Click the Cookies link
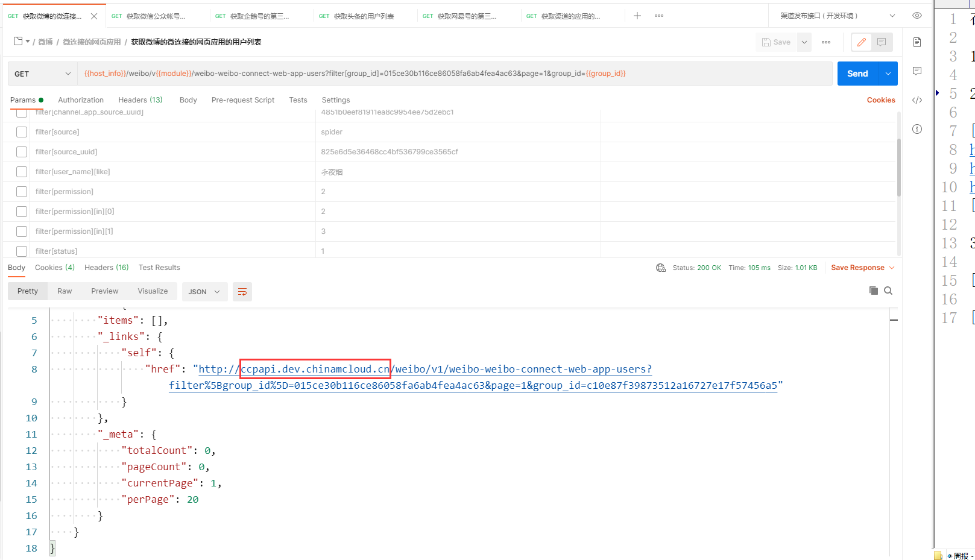Viewport: 975px width, 560px height. [x=880, y=100]
